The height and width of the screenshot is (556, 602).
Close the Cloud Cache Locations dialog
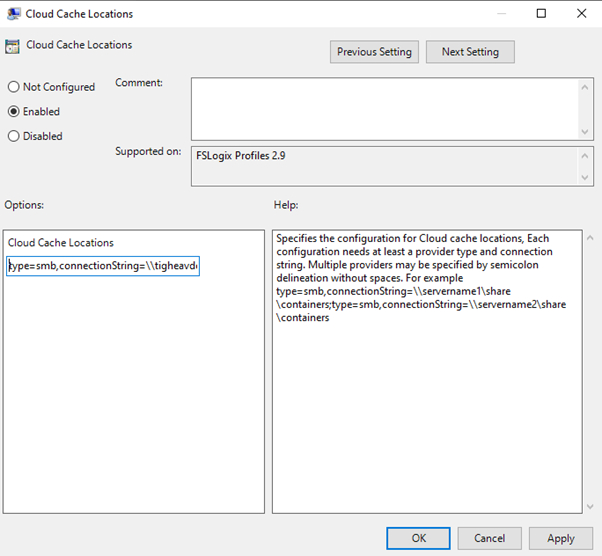pyautogui.click(x=582, y=14)
